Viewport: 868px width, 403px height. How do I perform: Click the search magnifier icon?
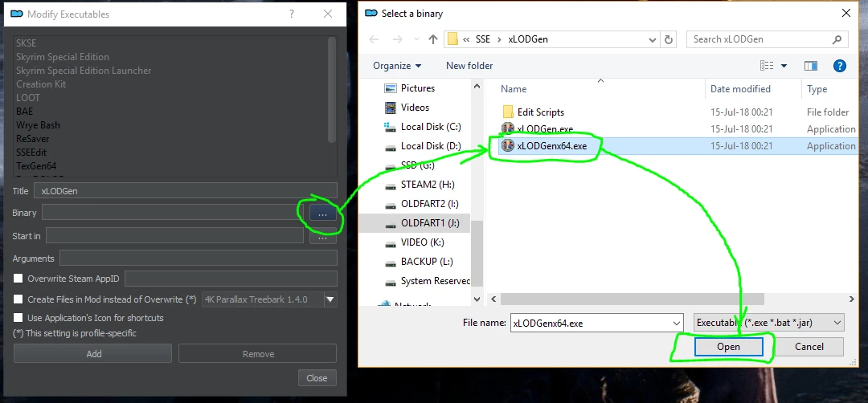pyautogui.click(x=837, y=40)
